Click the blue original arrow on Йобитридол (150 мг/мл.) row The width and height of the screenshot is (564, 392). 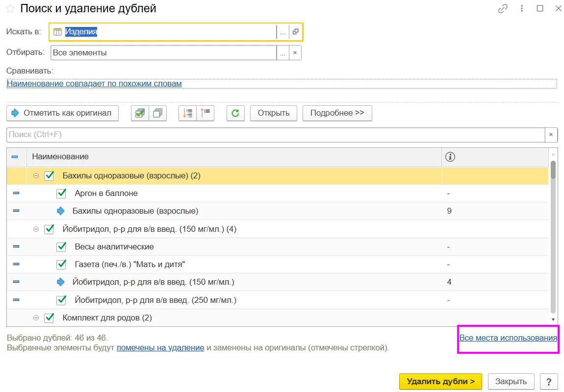61,282
